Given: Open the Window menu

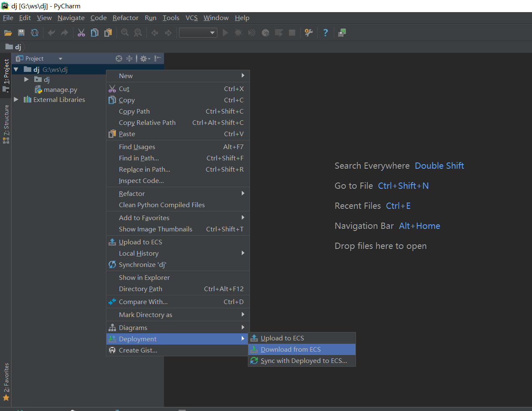Looking at the screenshot, I should pyautogui.click(x=216, y=18).
